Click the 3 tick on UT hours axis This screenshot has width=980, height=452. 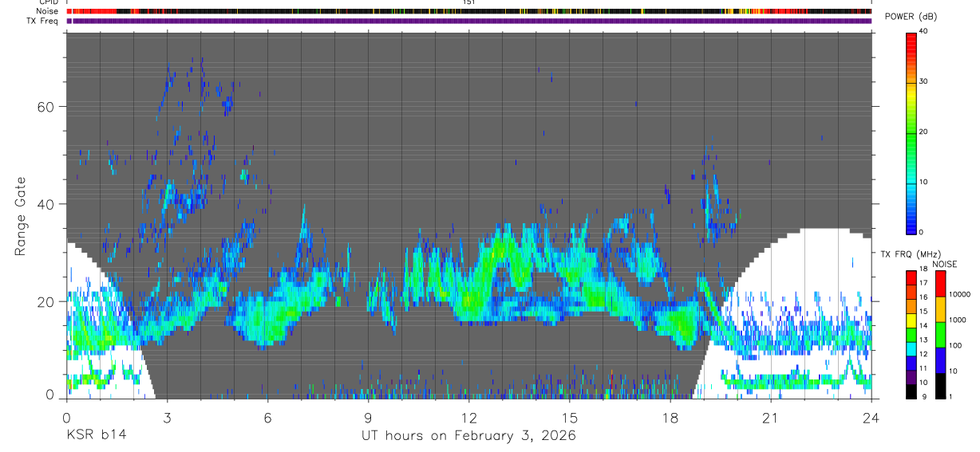167,417
